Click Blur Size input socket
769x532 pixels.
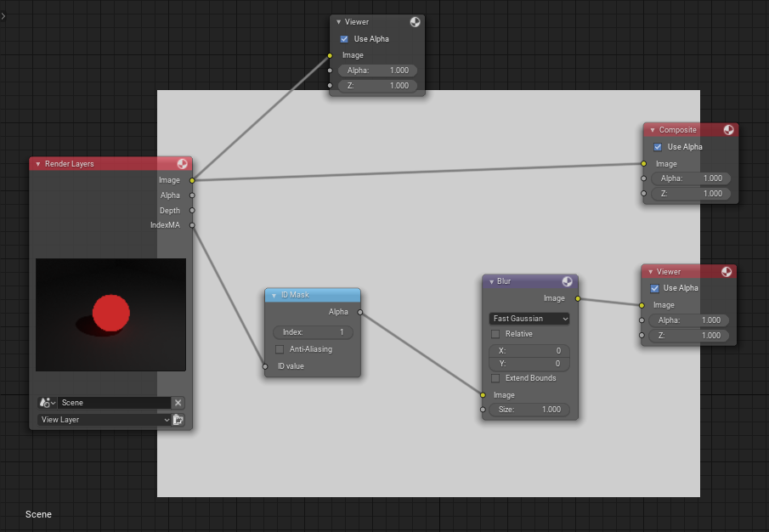483,410
